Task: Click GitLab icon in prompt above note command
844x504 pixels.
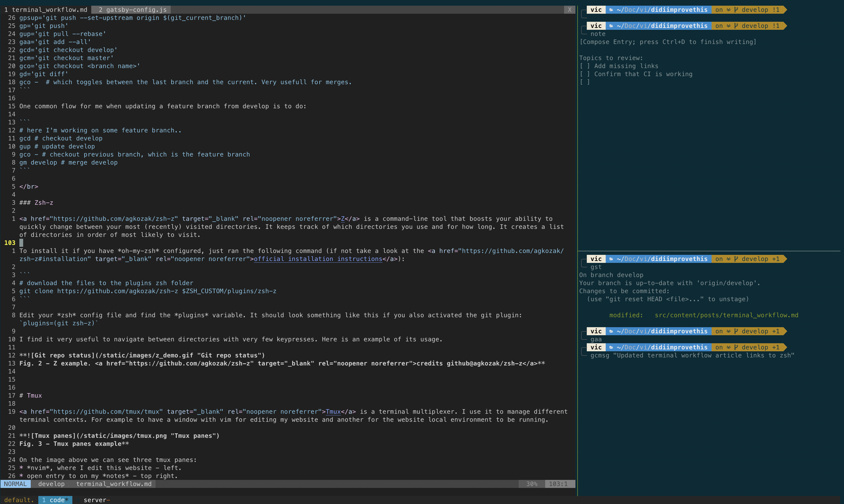Action: [728, 26]
